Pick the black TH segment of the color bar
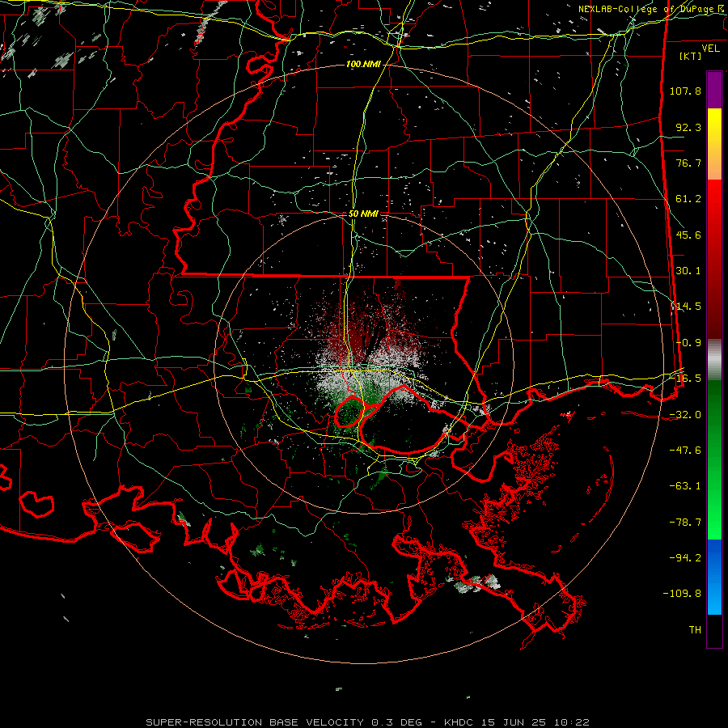 click(714, 631)
